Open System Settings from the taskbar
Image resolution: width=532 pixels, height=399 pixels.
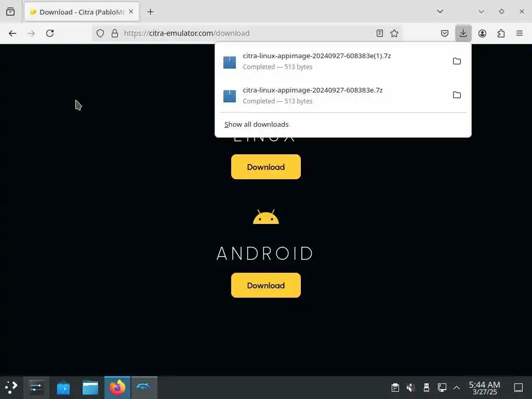pos(36,388)
